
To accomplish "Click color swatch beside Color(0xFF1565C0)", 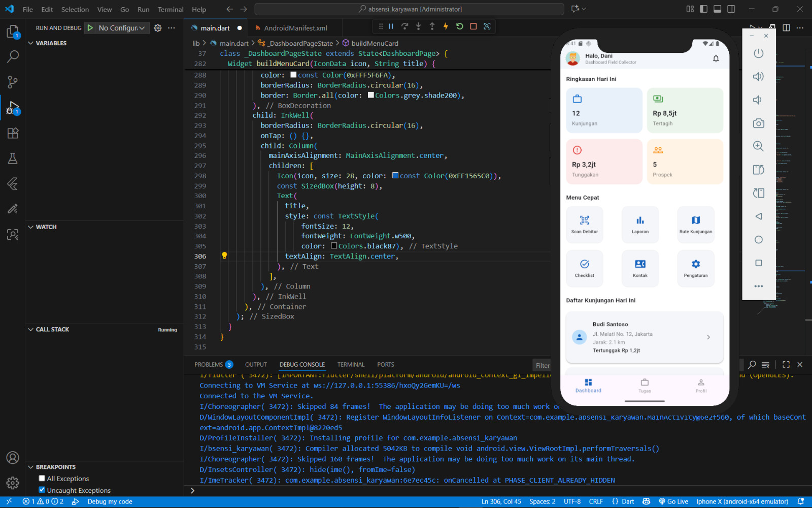I will 395,176.
